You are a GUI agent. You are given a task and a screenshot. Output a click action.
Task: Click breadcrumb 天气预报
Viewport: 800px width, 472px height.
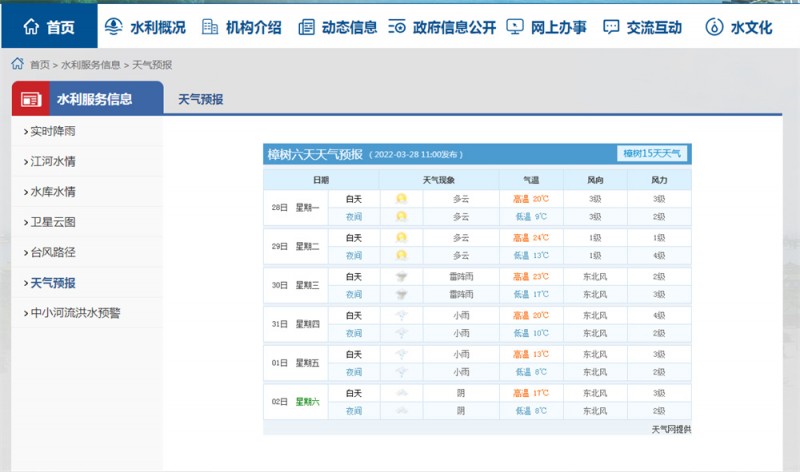tap(152, 65)
